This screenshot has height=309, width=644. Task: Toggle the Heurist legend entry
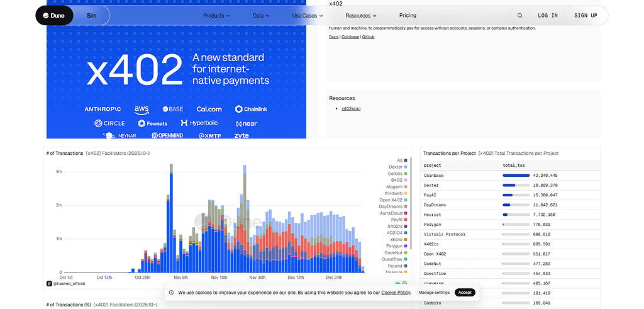[397, 266]
